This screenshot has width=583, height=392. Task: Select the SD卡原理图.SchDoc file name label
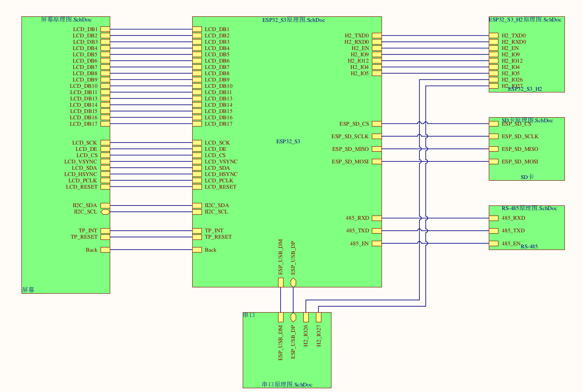(x=527, y=120)
